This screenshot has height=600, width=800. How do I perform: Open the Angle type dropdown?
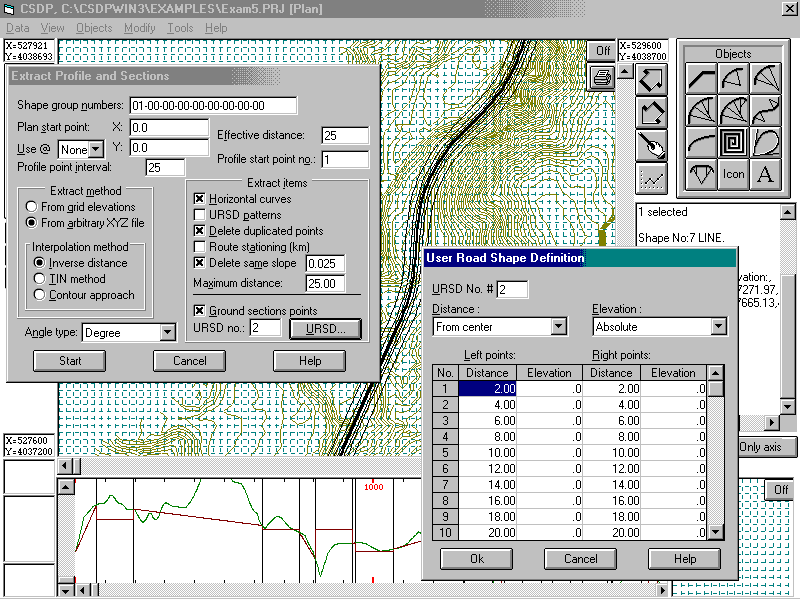tap(166, 333)
